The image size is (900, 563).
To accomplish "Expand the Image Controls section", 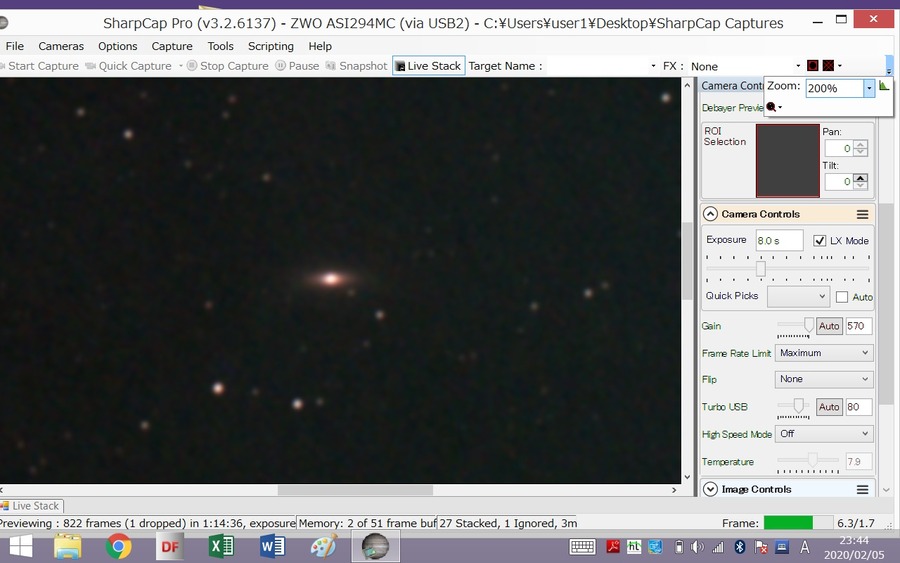I will [710, 489].
